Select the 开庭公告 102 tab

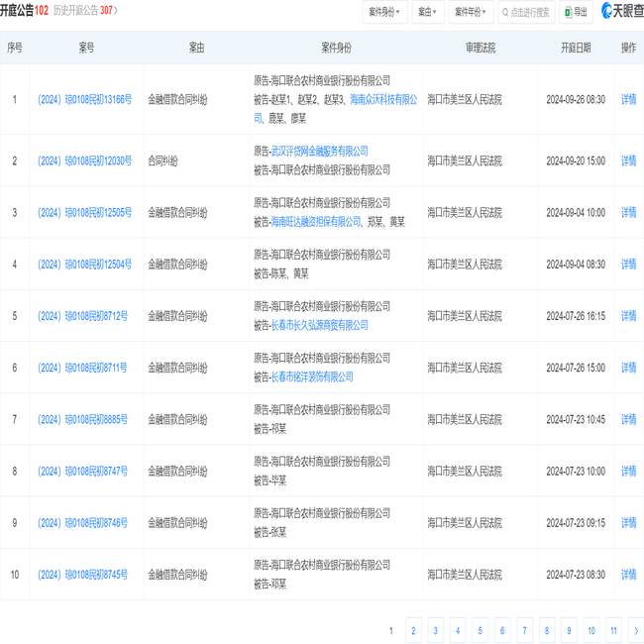click(24, 10)
